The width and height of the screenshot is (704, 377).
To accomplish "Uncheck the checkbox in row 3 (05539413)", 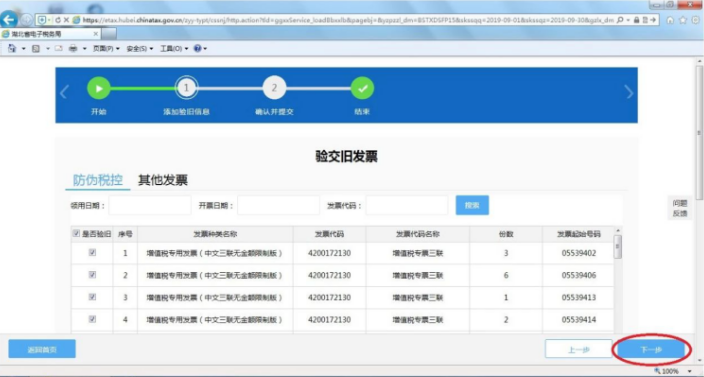I will click(x=92, y=297).
